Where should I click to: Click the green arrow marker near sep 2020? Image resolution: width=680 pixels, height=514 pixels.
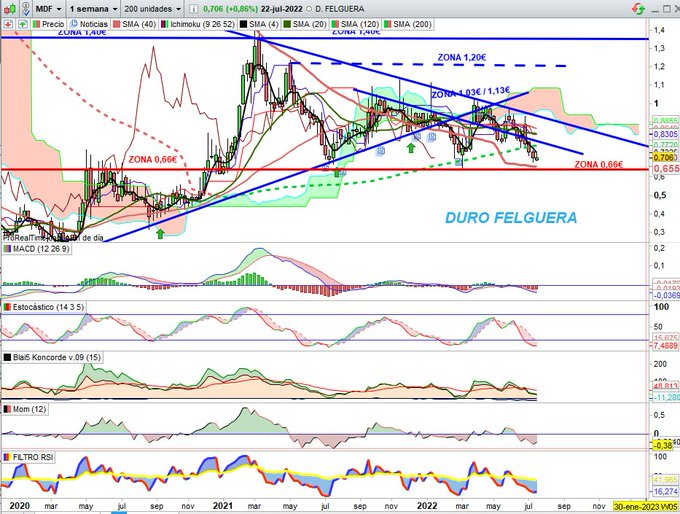pos(160,234)
